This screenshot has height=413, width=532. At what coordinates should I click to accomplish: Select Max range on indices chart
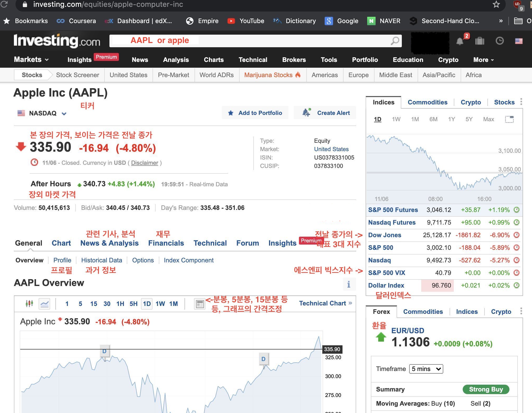pos(489,119)
